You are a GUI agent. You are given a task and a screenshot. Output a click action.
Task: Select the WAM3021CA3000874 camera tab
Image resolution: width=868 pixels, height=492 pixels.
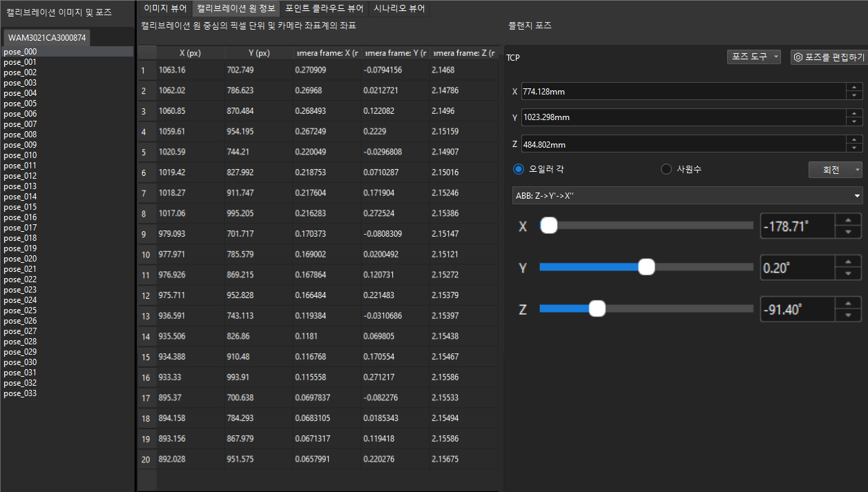pyautogui.click(x=47, y=37)
